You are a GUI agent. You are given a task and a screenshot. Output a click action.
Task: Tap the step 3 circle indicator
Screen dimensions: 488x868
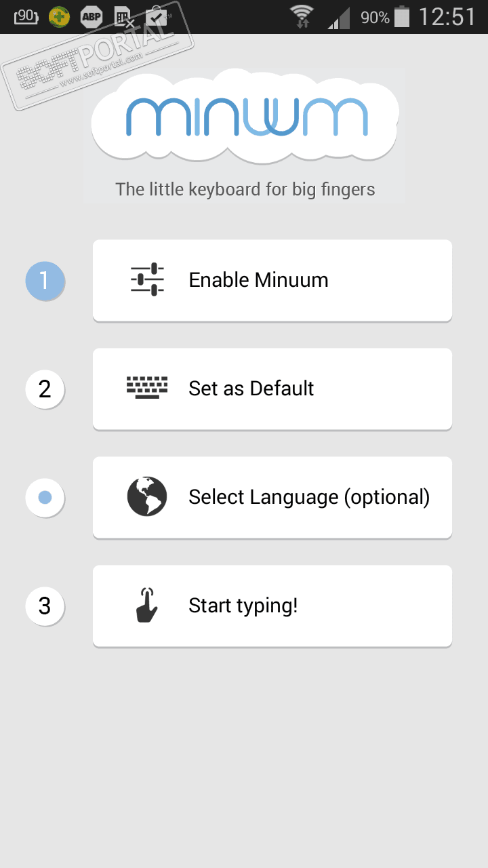[x=45, y=606]
